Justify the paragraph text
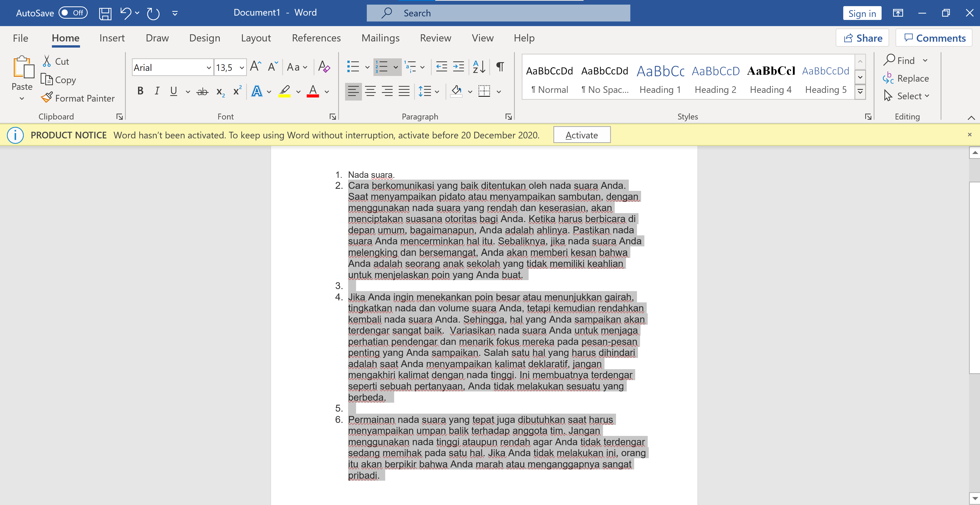Viewport: 980px width, 505px height. tap(404, 91)
